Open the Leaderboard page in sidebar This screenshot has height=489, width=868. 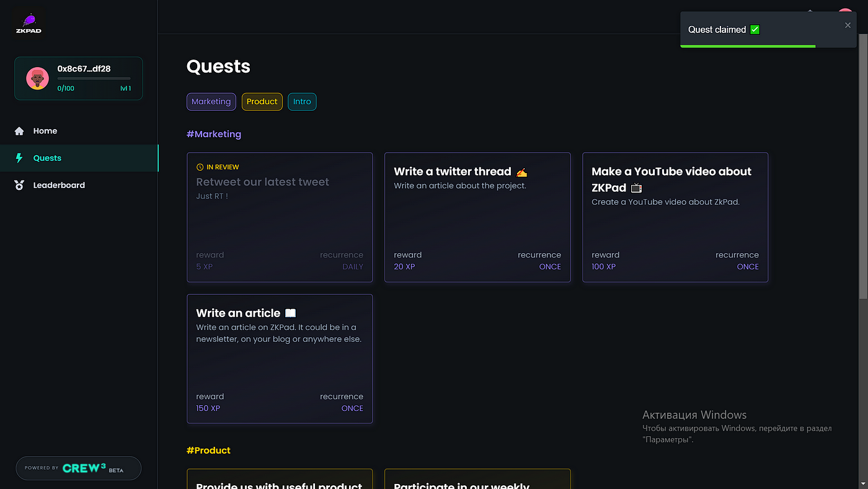pos(79,185)
